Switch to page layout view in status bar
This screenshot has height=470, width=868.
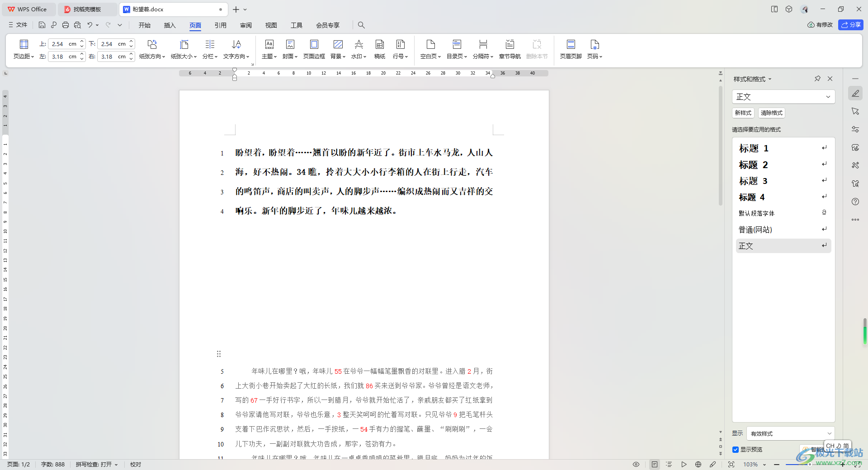click(x=655, y=464)
